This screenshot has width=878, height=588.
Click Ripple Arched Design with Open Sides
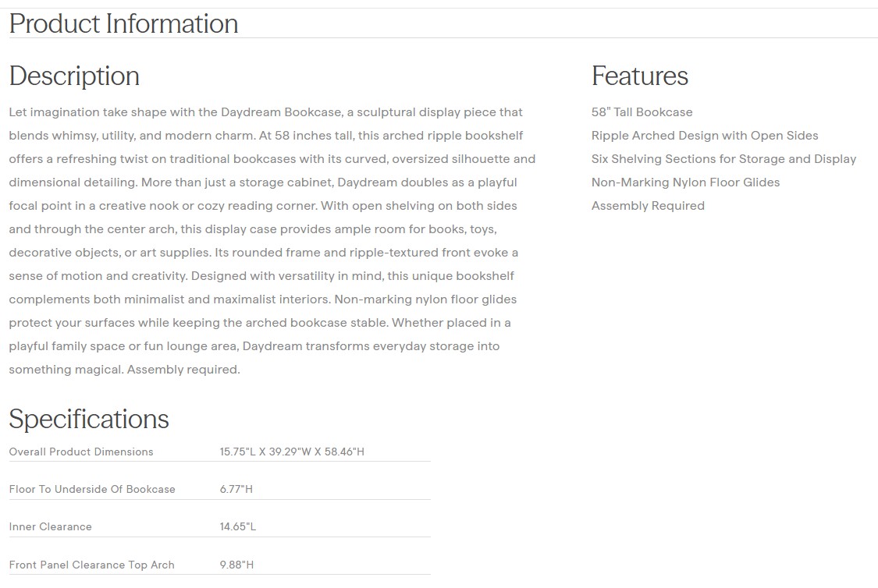[x=705, y=136]
